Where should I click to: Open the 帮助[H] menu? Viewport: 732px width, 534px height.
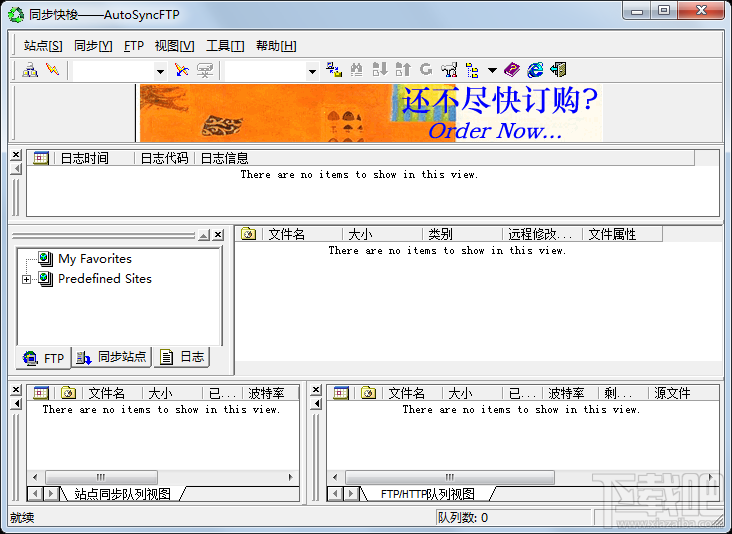276,46
